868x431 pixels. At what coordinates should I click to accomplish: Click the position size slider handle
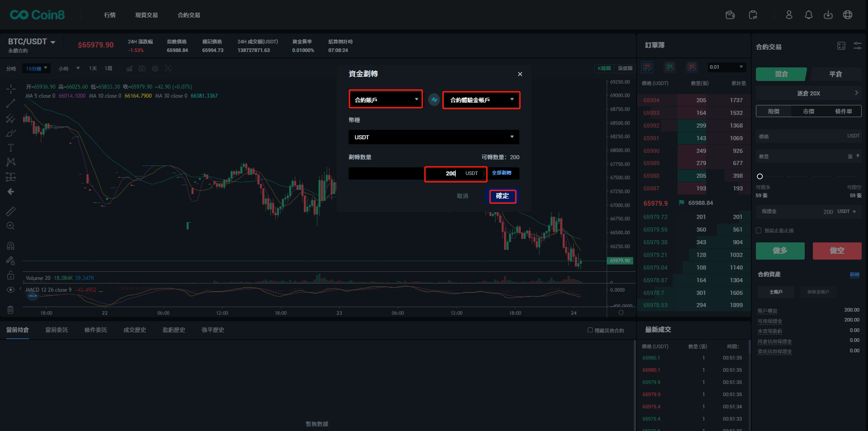(760, 176)
